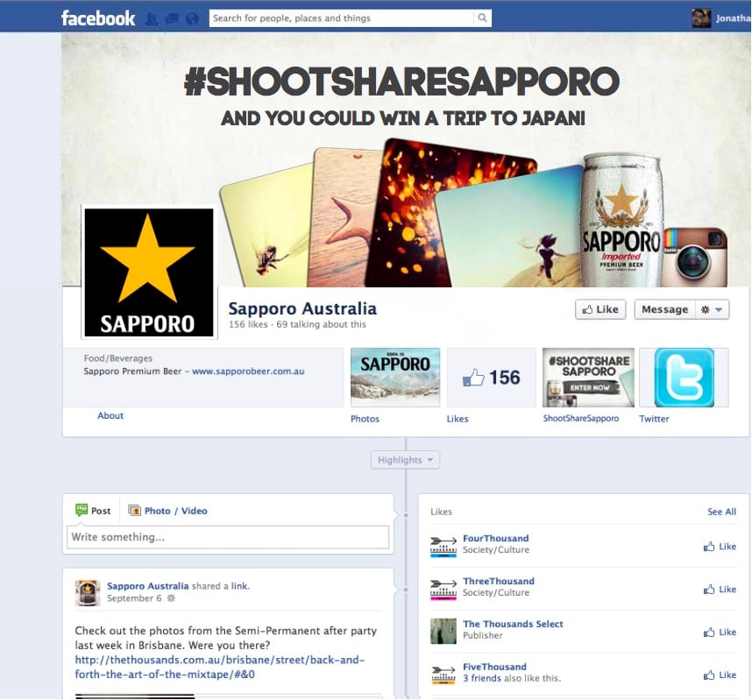Open the #SHOOTSHARESAPPORO cover photo
This screenshot has width=752, height=700.
pyautogui.click(x=405, y=159)
